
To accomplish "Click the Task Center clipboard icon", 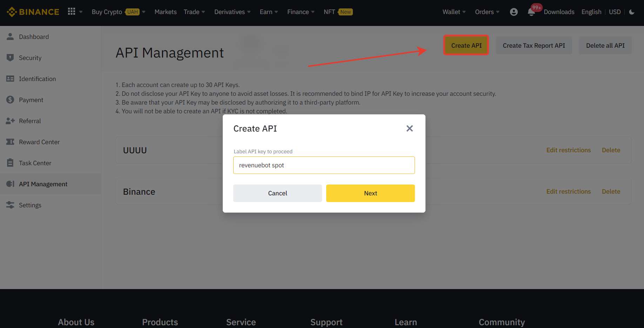I will pos(10,163).
